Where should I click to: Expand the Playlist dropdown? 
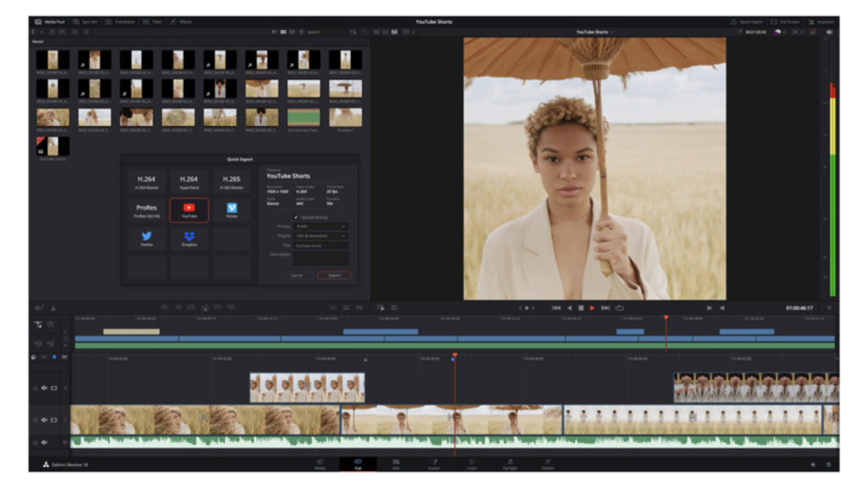pos(320,236)
